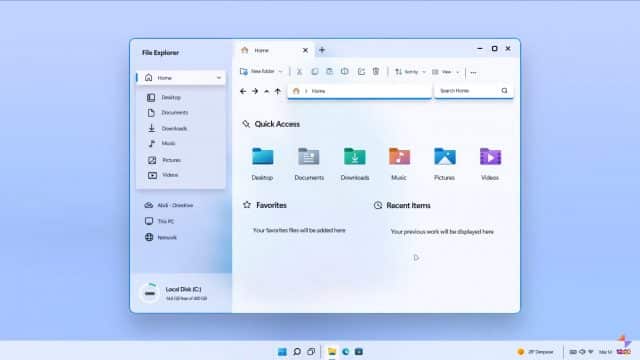Screen dimensions: 640x360
Task: Click the Share toolbar icon
Action: coord(361,72)
